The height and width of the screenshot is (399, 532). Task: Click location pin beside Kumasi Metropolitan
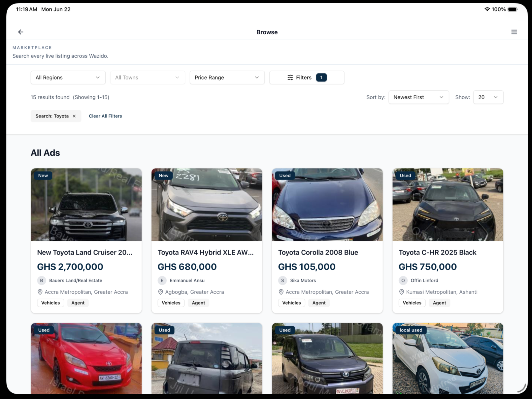click(x=401, y=292)
